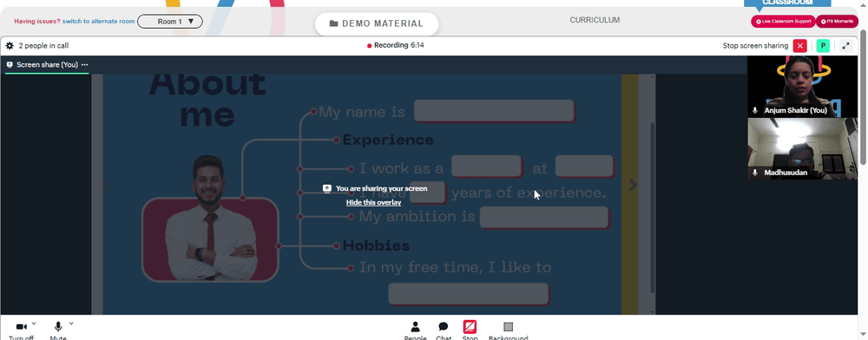Viewport: 868px width, 340px height.
Task: Go to next slide with right arrow
Action: point(634,186)
